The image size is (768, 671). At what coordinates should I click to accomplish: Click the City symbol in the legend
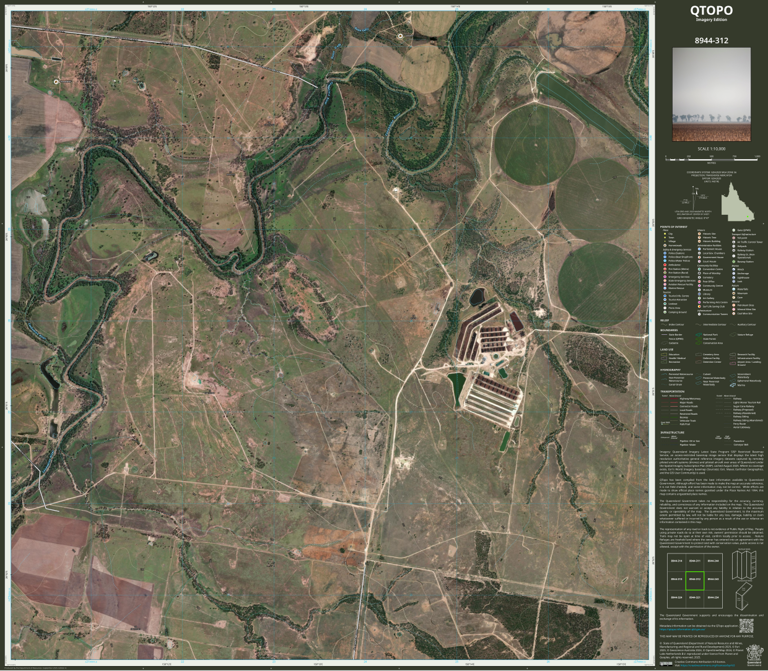(665, 234)
